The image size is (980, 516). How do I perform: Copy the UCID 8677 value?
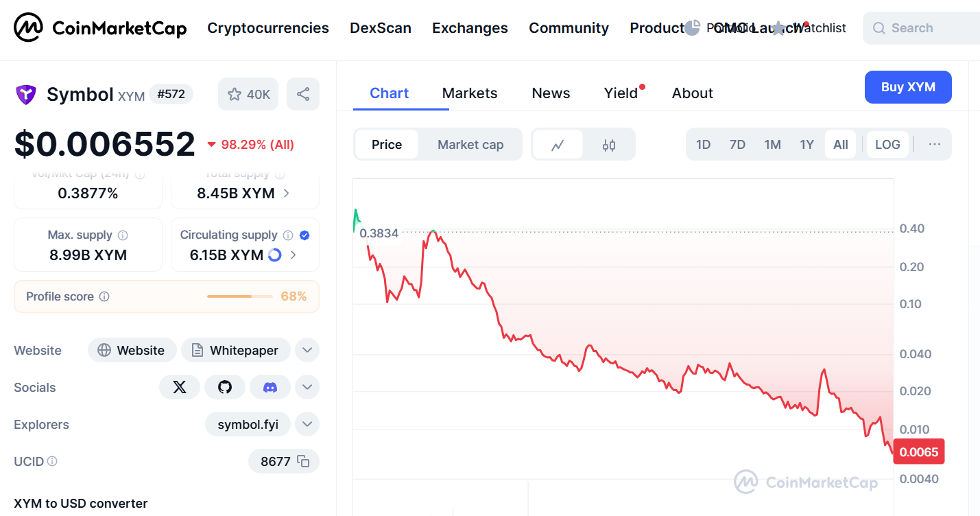[x=303, y=462]
